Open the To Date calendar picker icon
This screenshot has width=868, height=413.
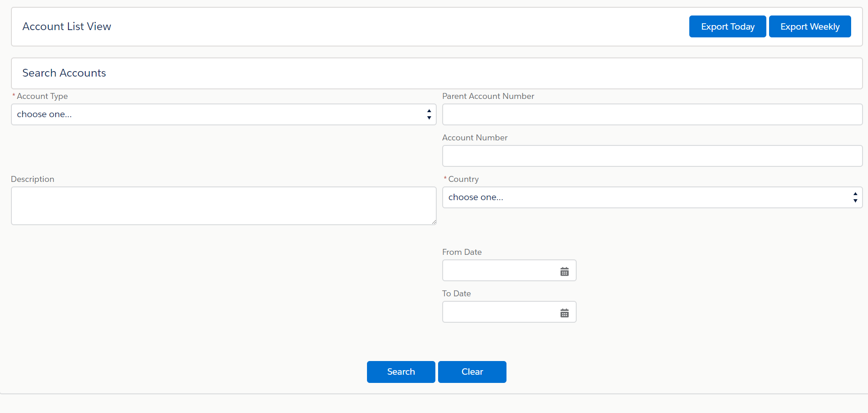[x=564, y=313]
